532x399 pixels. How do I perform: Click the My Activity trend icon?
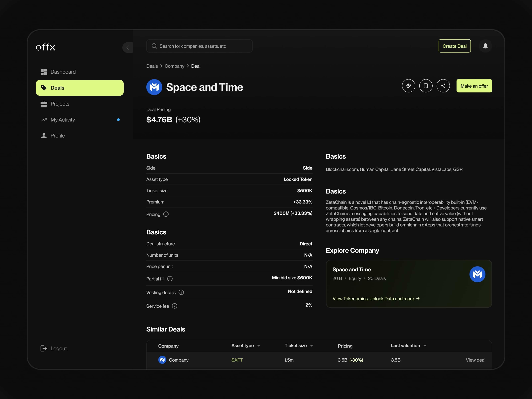(x=44, y=120)
